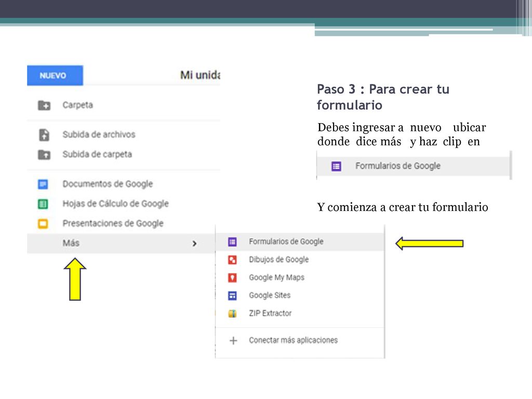This screenshot has height=399, width=532.
Task: Click 'Y comienza a crear tu formulario' text
Action: pyautogui.click(x=403, y=207)
